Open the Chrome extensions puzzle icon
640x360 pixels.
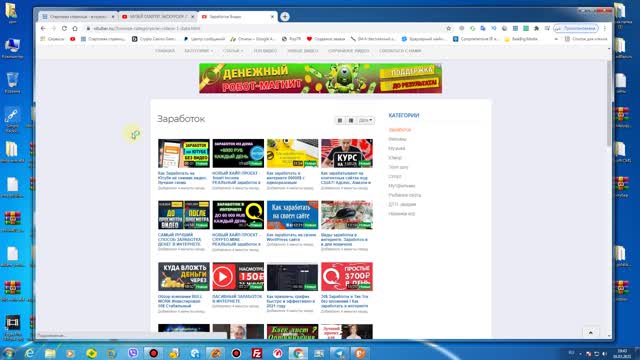click(536, 28)
